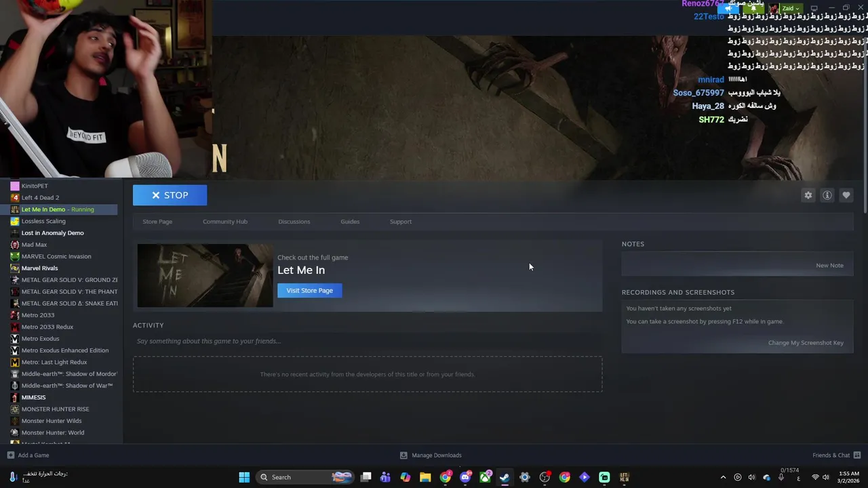Click New Note in Notes panel

[x=829, y=266]
